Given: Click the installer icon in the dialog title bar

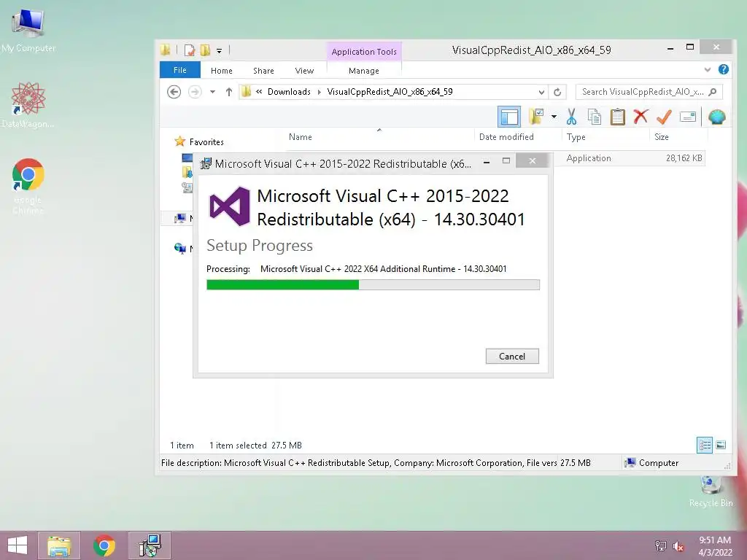Looking at the screenshot, I should 206,163.
